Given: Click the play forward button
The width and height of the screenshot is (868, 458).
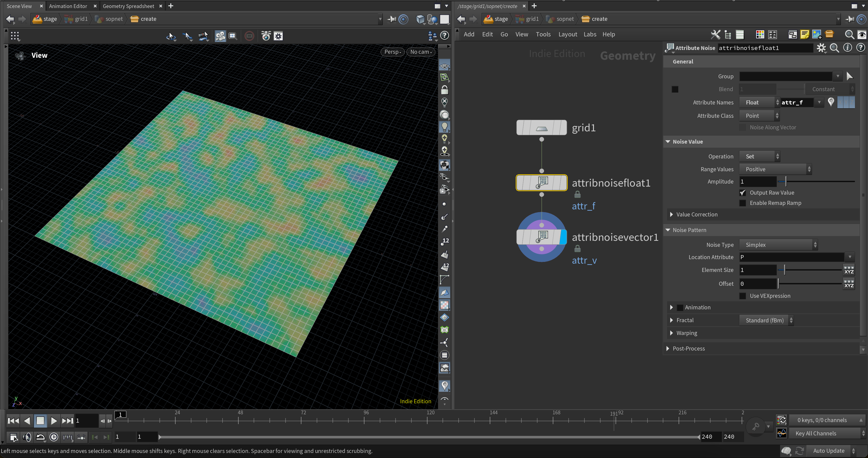Looking at the screenshot, I should coord(53,421).
